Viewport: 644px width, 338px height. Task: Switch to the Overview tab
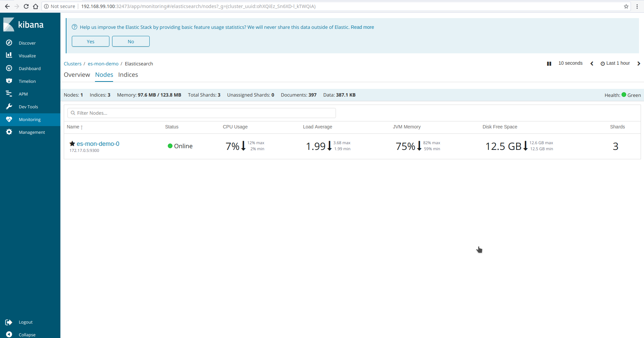click(x=77, y=75)
